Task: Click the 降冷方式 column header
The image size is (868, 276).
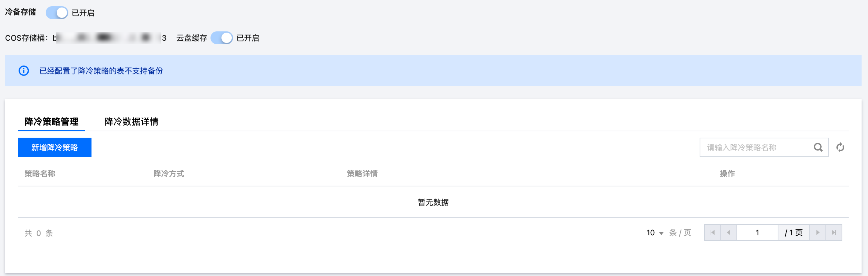Action: click(x=168, y=173)
